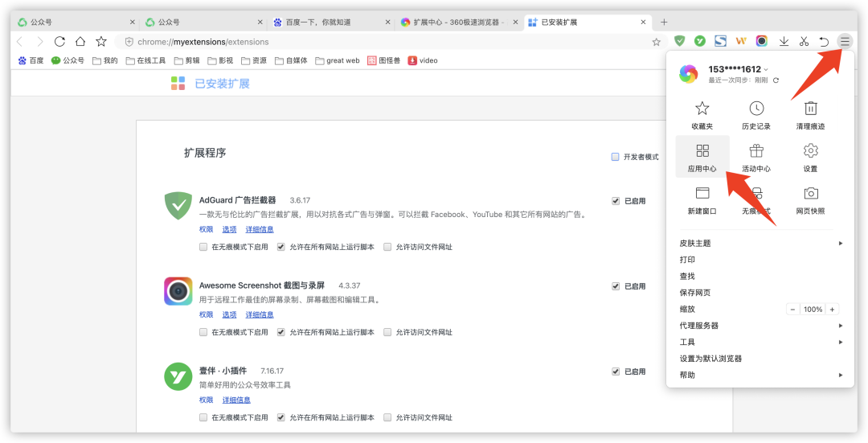The height and width of the screenshot is (443, 868).
Task: Take 网页快照 page snapshot
Action: point(810,200)
